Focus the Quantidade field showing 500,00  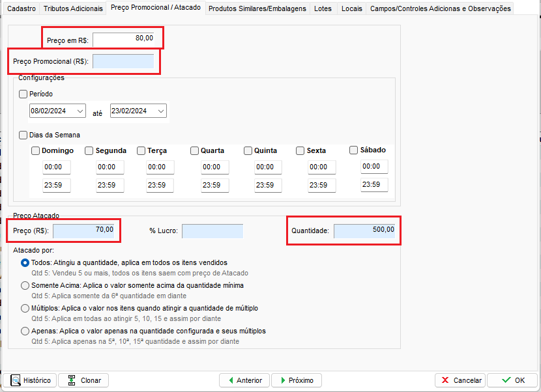pos(364,231)
